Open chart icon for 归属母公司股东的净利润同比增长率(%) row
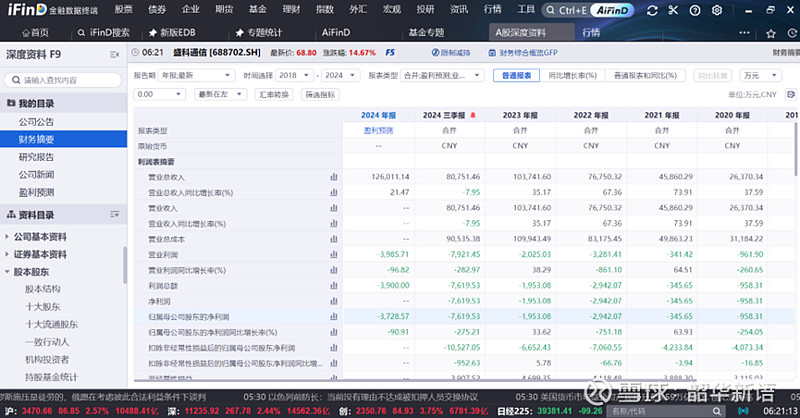The width and height of the screenshot is (800, 418). 334,332
